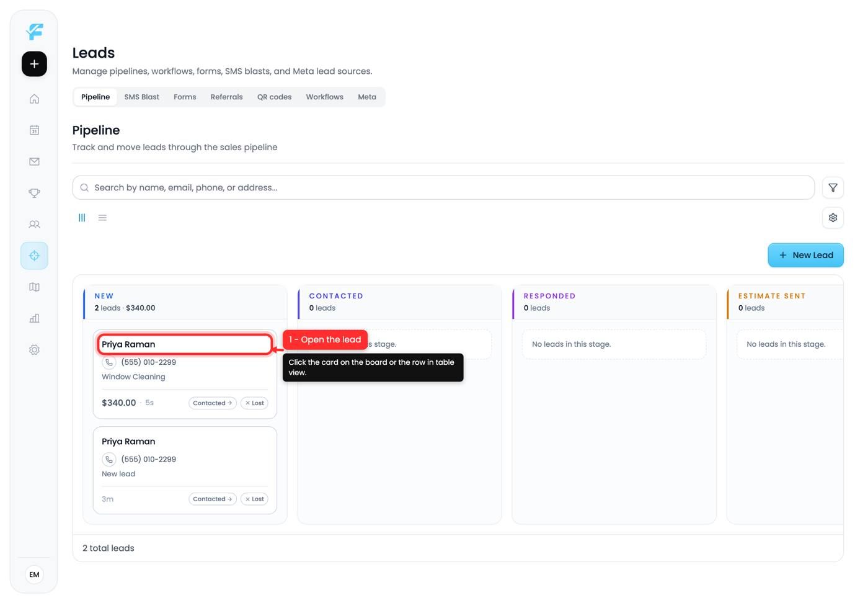Open the Trophy sidebar icon

34,193
